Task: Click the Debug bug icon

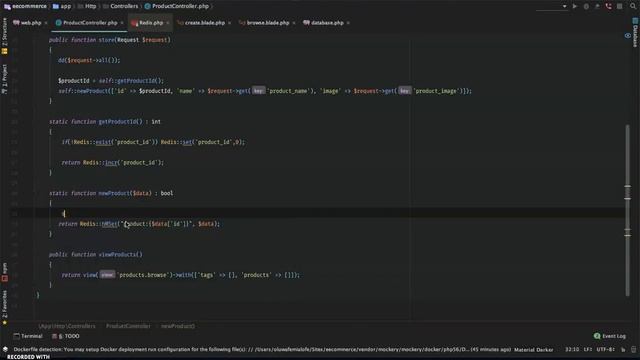Action: tap(586, 7)
